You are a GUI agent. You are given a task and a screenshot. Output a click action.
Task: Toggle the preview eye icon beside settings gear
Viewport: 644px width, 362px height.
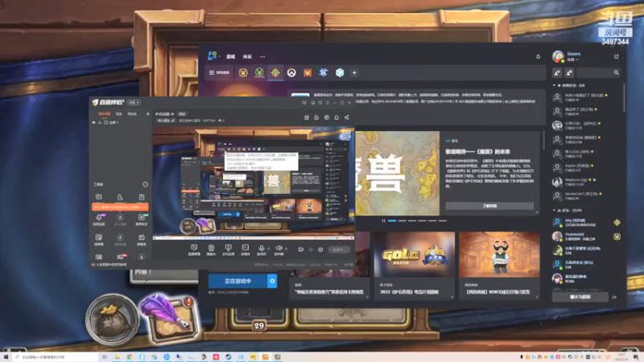click(311, 249)
